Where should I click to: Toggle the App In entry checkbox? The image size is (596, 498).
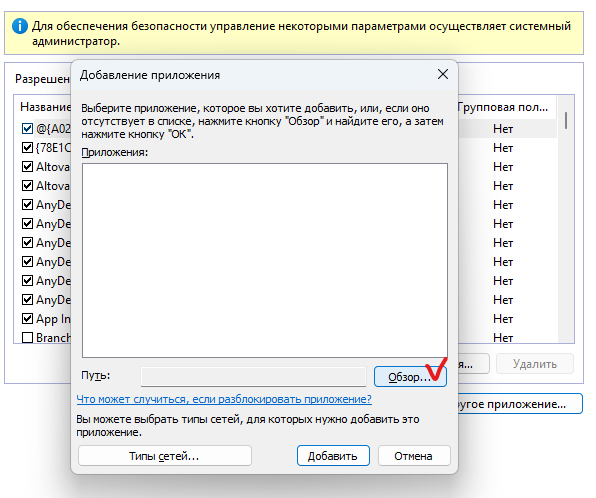27,319
